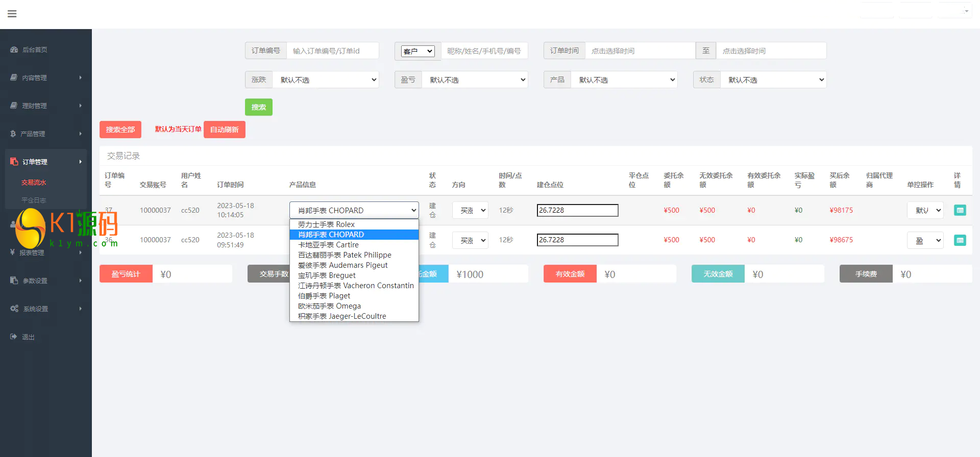980x457 pixels.
Task: Choose Omega from the product list
Action: 329,306
